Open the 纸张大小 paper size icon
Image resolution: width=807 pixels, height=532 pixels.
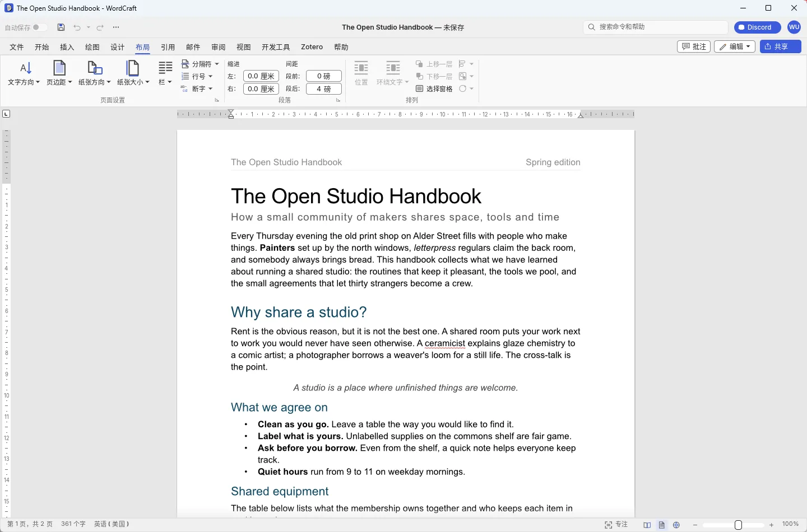133,73
